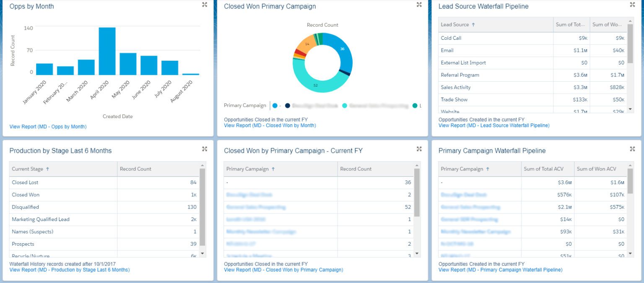Expand the Primary Campaign Waterfall Pipeline widget

click(632, 149)
